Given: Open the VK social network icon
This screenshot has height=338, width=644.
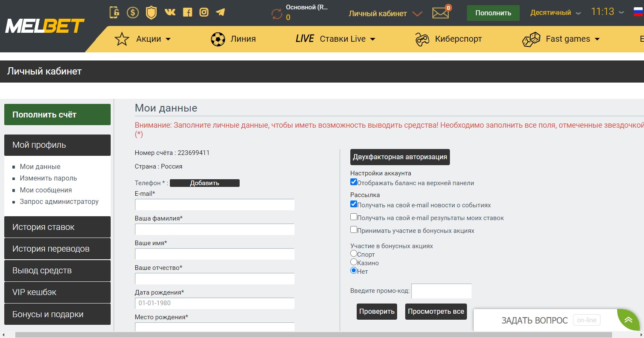Looking at the screenshot, I should tap(170, 12).
